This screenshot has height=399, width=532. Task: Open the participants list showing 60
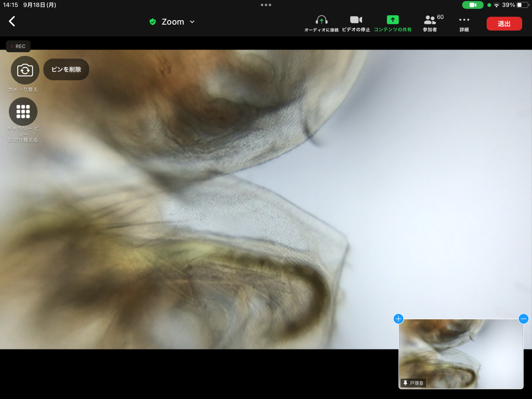[430, 23]
